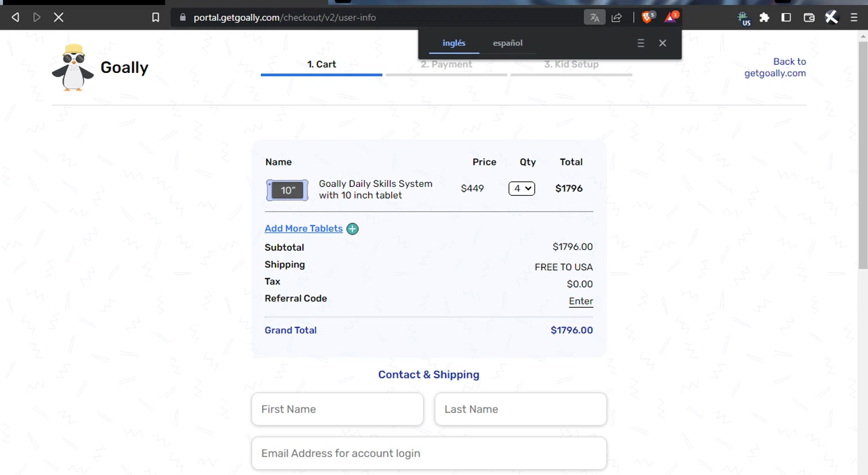The height and width of the screenshot is (475, 868).
Task: Click the $0.00 tax value
Action: 580,284
